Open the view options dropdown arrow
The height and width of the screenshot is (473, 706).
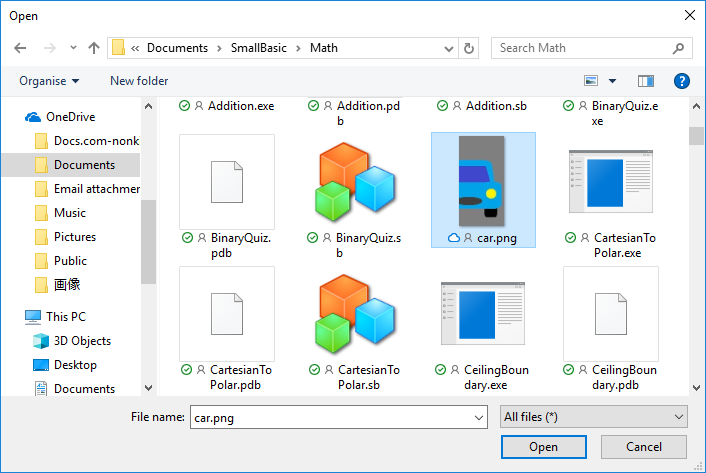click(612, 81)
